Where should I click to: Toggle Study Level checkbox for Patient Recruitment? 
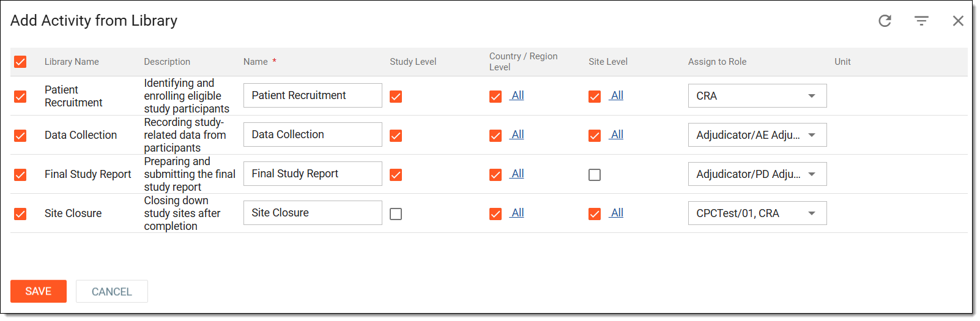[x=396, y=97]
